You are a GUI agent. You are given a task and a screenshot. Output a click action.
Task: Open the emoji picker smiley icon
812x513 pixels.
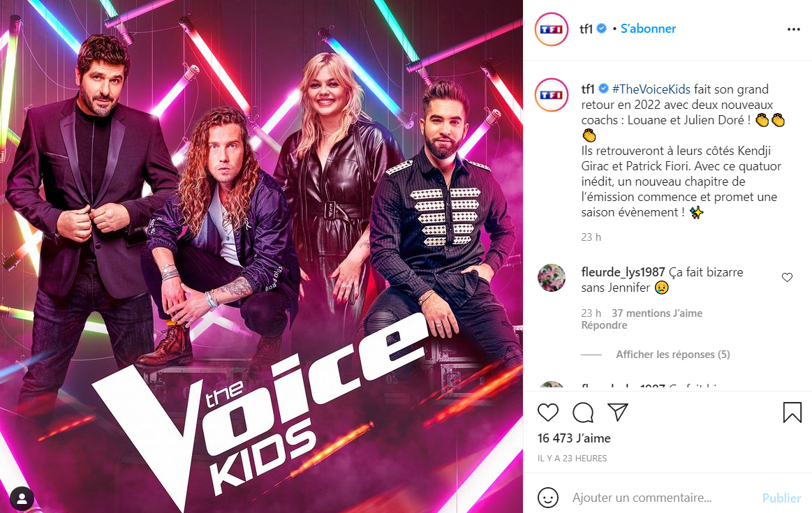[x=548, y=498]
